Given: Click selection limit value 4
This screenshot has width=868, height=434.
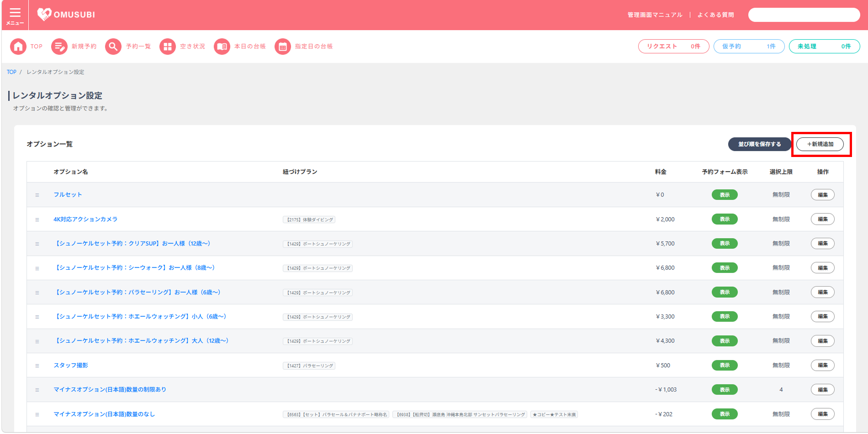Looking at the screenshot, I should click(x=781, y=390).
